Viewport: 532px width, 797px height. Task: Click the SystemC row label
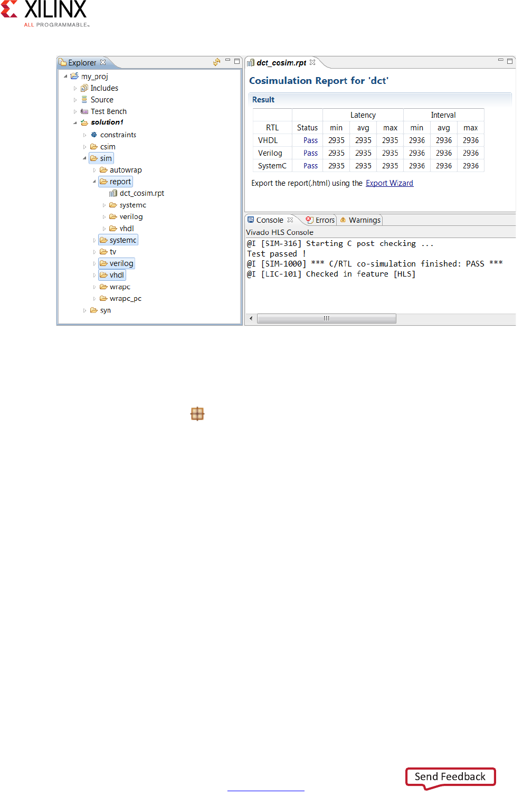tap(272, 166)
